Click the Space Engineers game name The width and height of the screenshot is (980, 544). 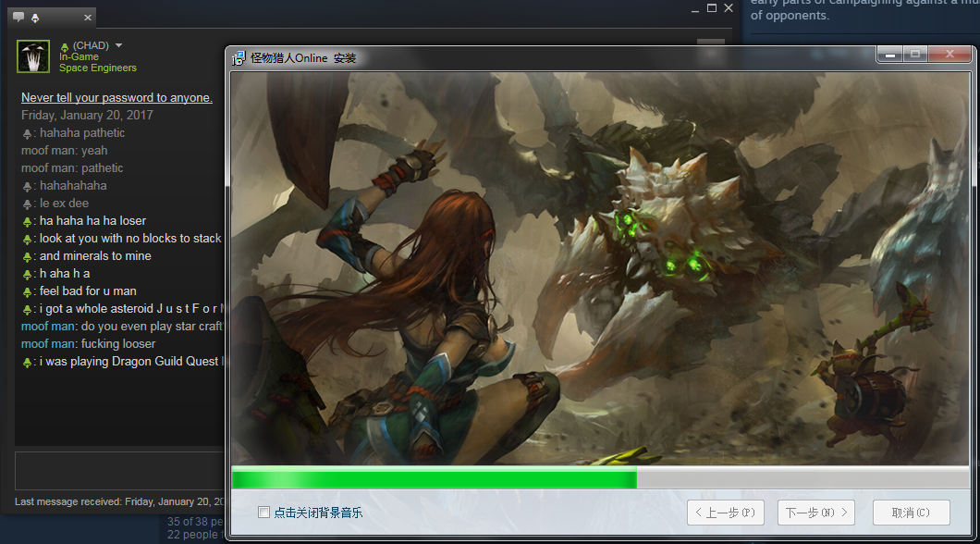[x=97, y=68]
